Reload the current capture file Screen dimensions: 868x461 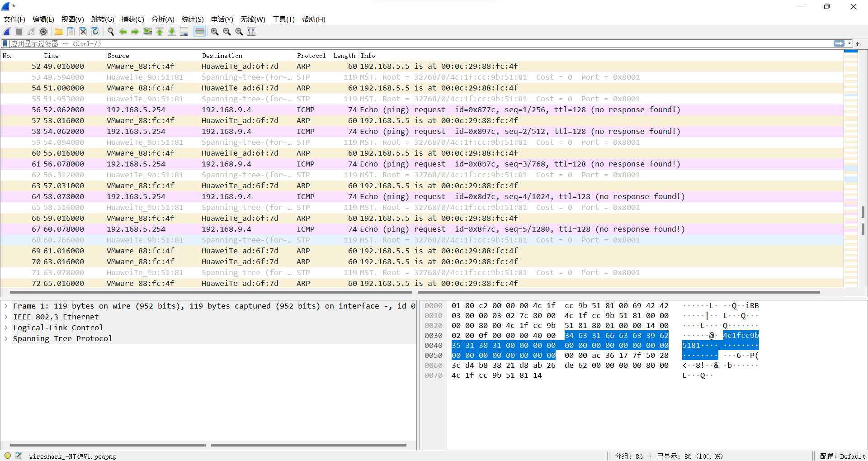click(95, 32)
